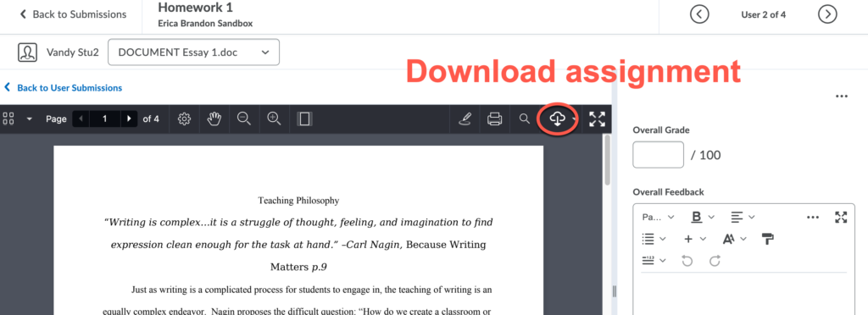Click inside the Overall Feedback text area
This screenshot has height=315, width=868.
click(x=743, y=294)
